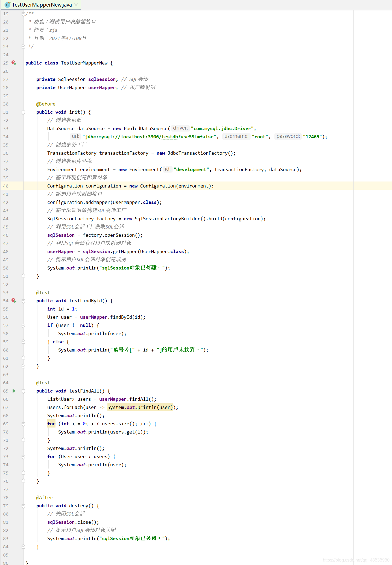Viewport: 392px width, 565px height.
Task: Collapse the Javadoc comment end marker at line 23
Action: pos(23,46)
